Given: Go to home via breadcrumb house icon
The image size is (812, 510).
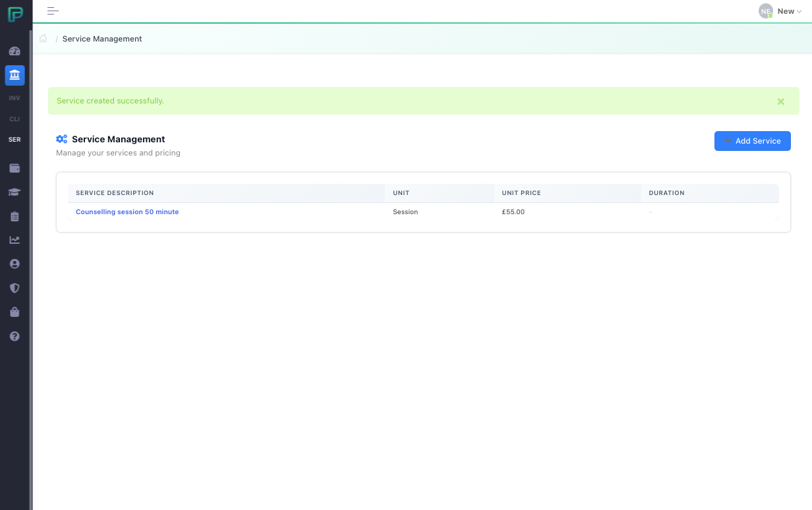Looking at the screenshot, I should point(43,39).
